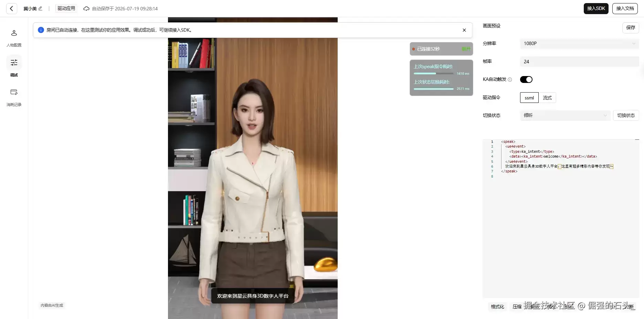Viewport: 644px width, 319px height.
Task: Click the 驱动应用 tag
Action: pos(66,9)
